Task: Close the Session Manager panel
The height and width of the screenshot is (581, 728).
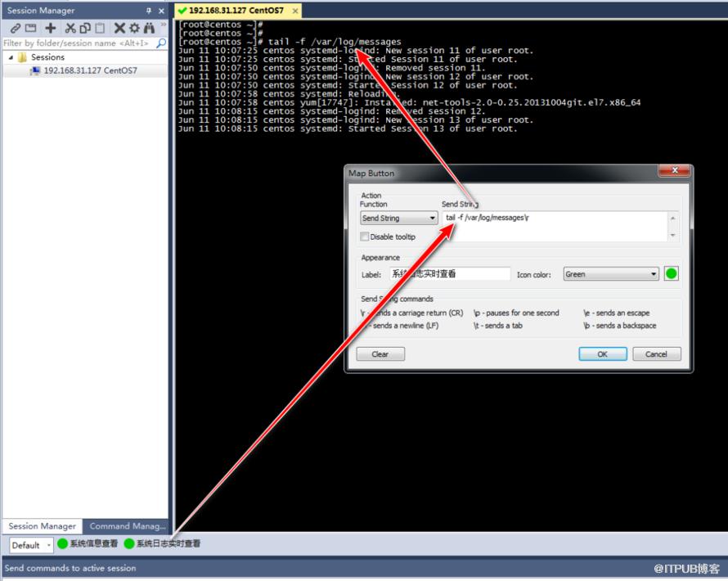Action: (x=161, y=11)
